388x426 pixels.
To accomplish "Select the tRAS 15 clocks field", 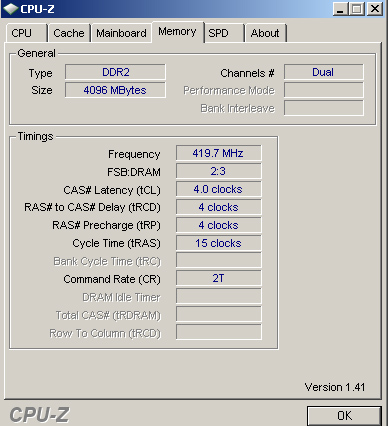I will pyautogui.click(x=219, y=243).
